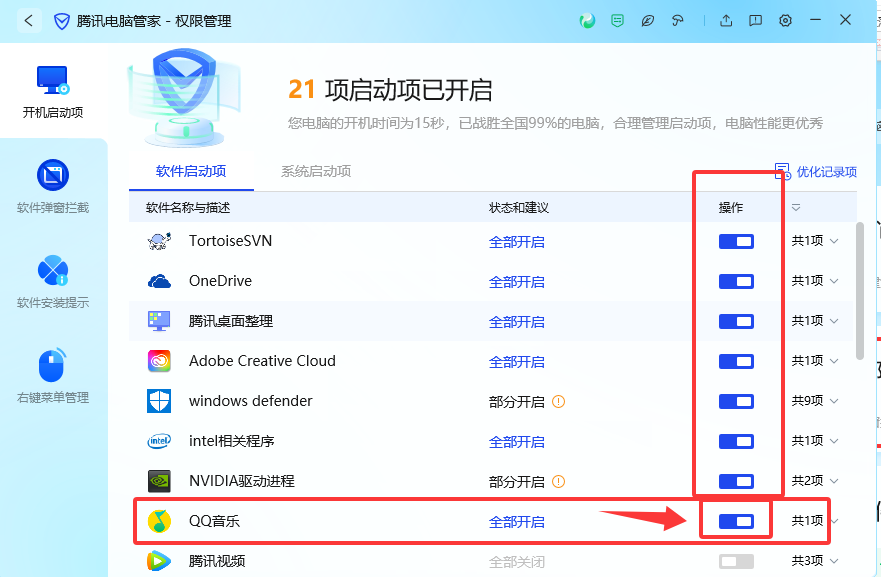Switch to 系统启动项 tab

point(316,171)
